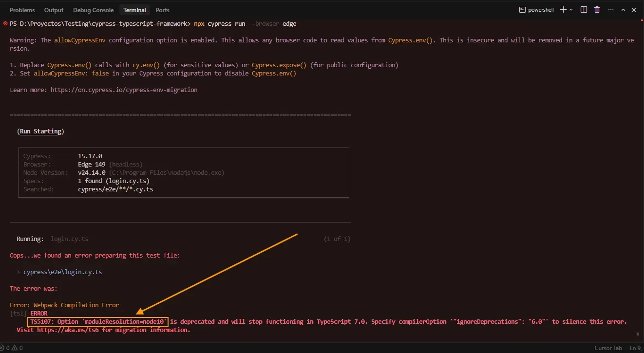Show warnings count in status bar
Screen dimensions: 644x353
point(17,348)
